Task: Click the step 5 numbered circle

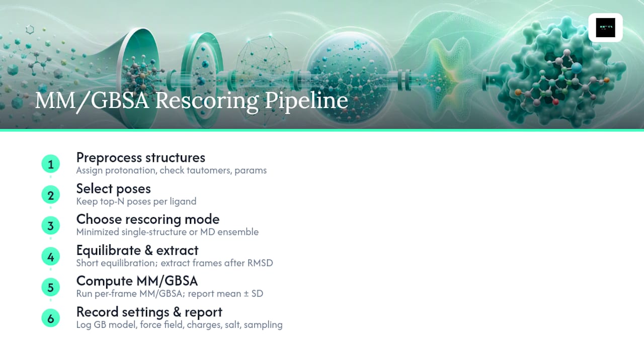Action: coord(50,288)
